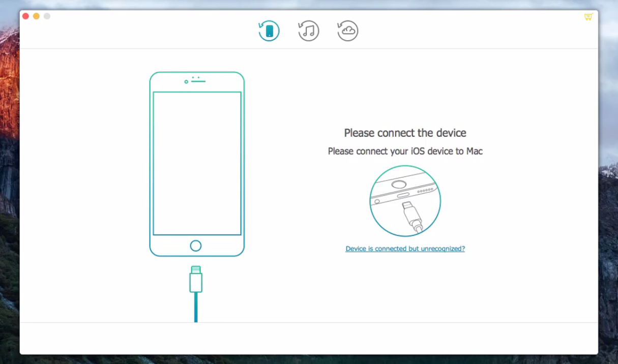Select the Recover from iCloud Backup icon
Viewport: 618px width, 364px height.
(x=347, y=31)
